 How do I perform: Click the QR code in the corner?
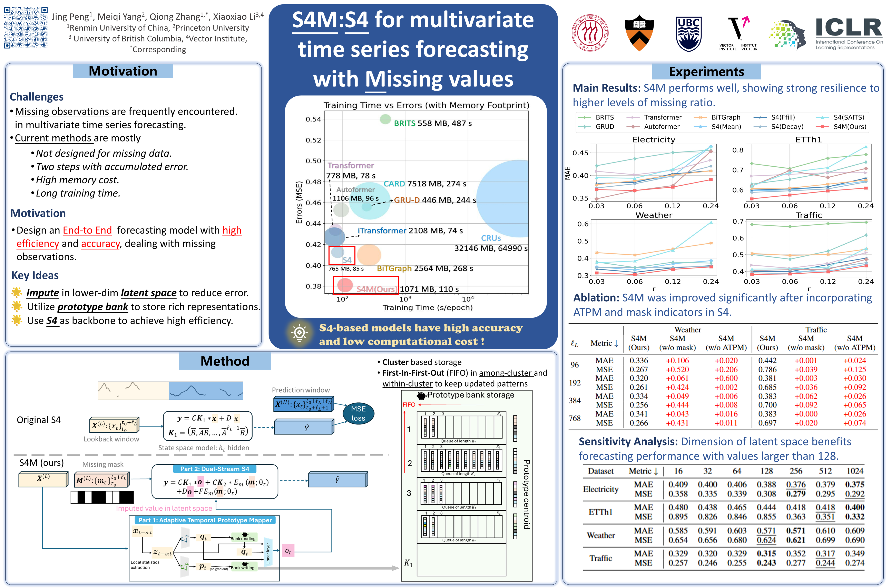coord(26,27)
